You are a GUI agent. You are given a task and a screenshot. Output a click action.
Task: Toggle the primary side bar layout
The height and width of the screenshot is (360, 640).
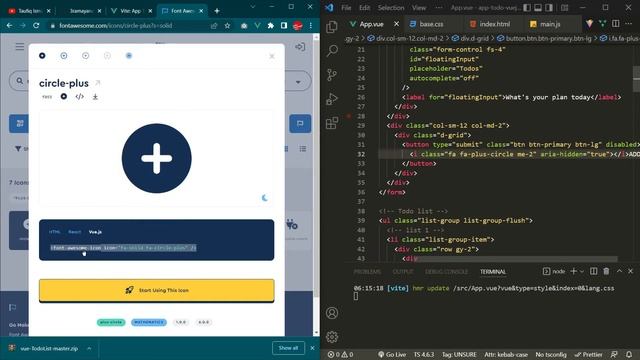click(527, 8)
